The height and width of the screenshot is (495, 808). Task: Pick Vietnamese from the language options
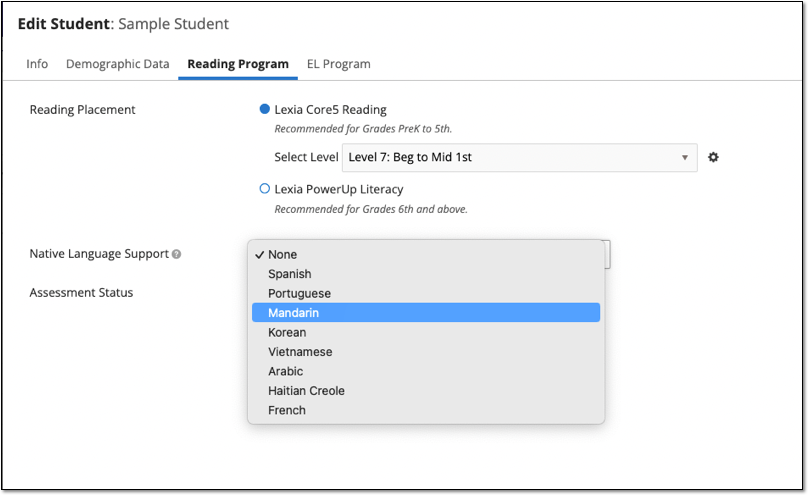tap(300, 352)
